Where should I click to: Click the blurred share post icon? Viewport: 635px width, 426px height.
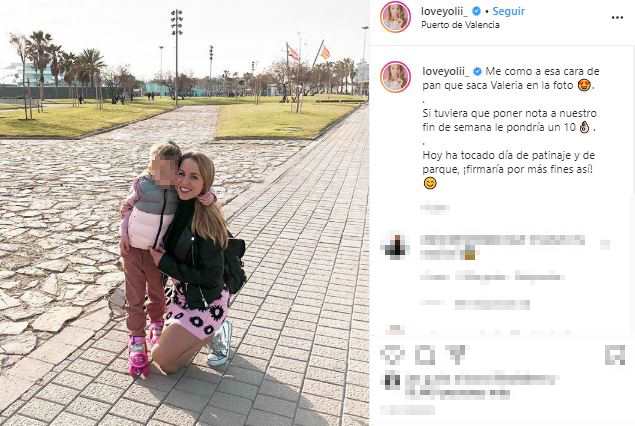point(458,355)
